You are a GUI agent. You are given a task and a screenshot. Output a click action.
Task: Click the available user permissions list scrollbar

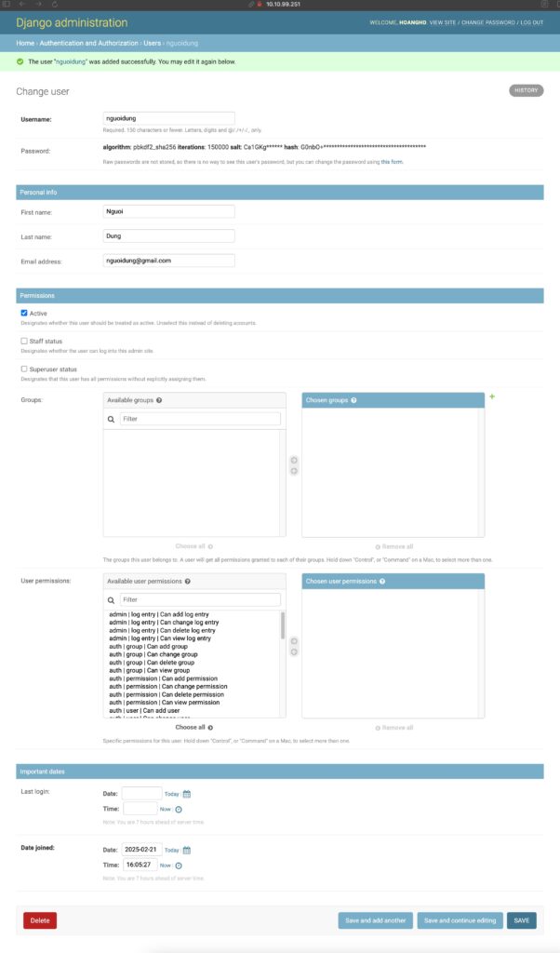point(283,626)
